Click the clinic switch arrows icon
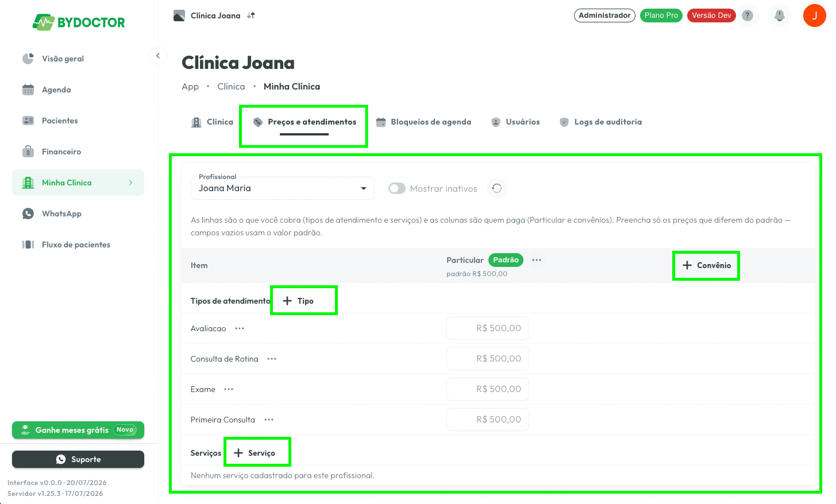This screenshot has width=836, height=504. (x=251, y=15)
